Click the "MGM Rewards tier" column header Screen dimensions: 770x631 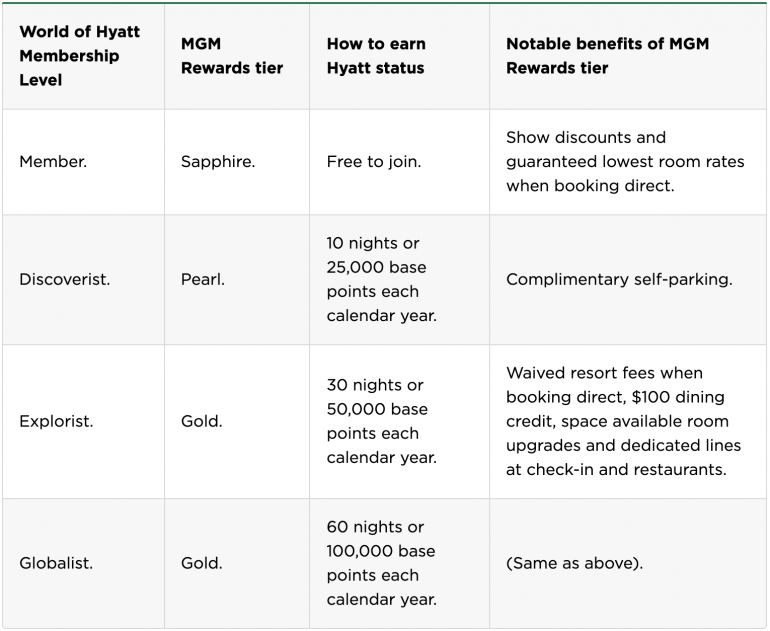click(232, 56)
